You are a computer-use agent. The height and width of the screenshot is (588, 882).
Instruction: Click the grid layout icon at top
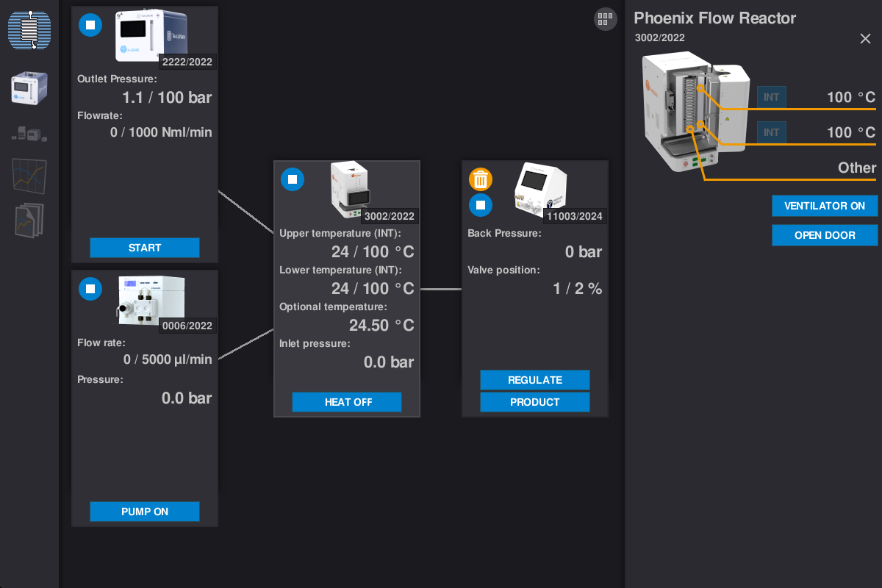click(x=605, y=19)
